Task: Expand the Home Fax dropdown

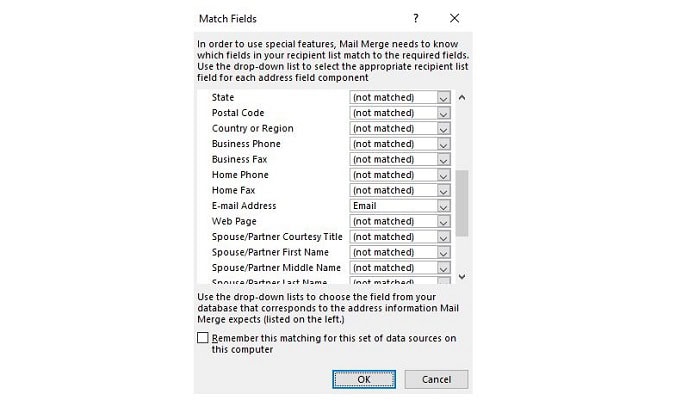Action: coord(444,191)
